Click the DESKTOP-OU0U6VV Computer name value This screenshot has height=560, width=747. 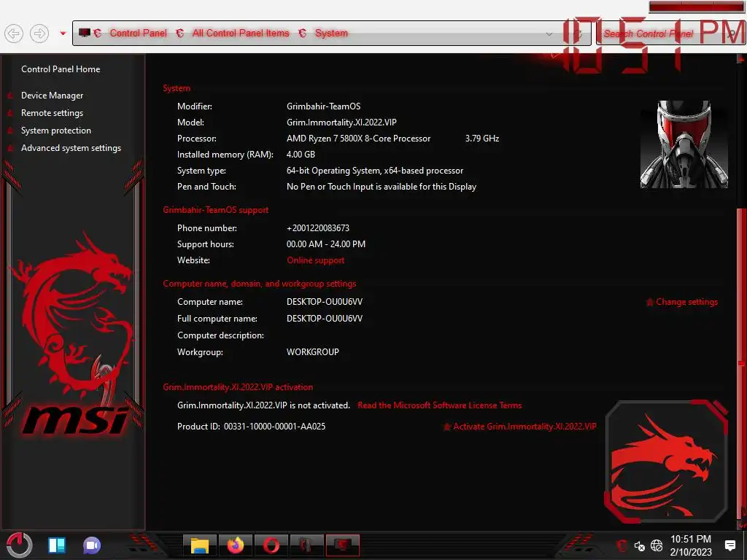click(325, 302)
